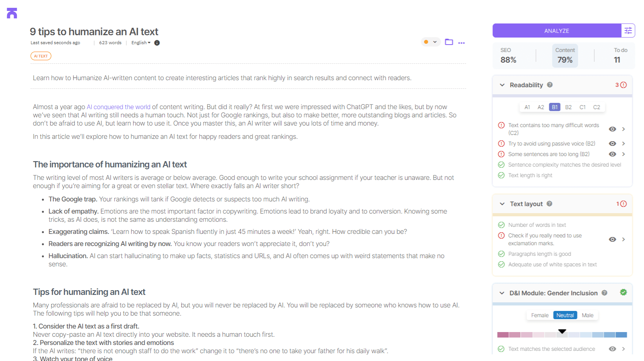This screenshot has height=361, width=644.
Task: Select the Female audience option
Action: click(x=539, y=315)
